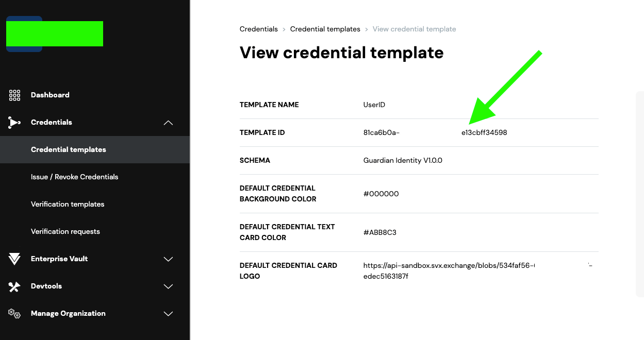Go to Verification templates
The height and width of the screenshot is (340, 644).
click(x=68, y=204)
